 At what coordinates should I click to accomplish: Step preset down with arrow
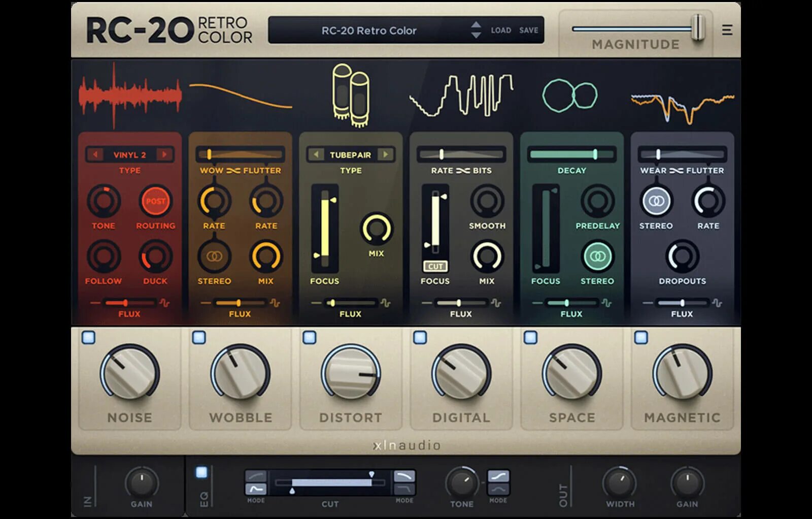click(x=476, y=35)
